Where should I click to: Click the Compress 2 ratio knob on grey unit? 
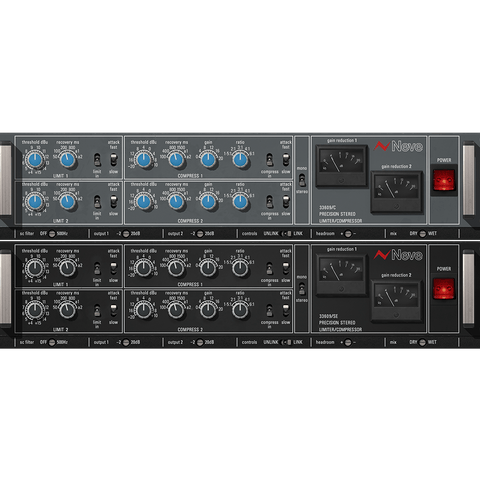pos(240,202)
